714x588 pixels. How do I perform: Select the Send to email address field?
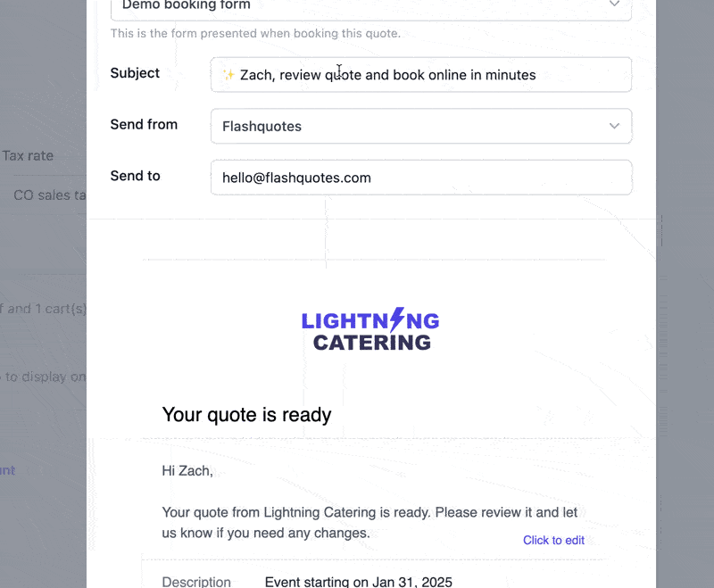(x=420, y=178)
